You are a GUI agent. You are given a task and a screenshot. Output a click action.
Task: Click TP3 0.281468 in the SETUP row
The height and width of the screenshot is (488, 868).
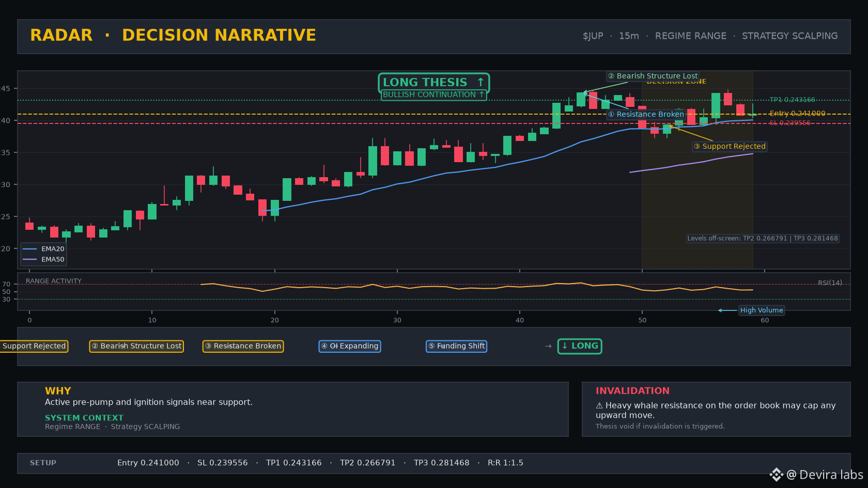[442, 463]
